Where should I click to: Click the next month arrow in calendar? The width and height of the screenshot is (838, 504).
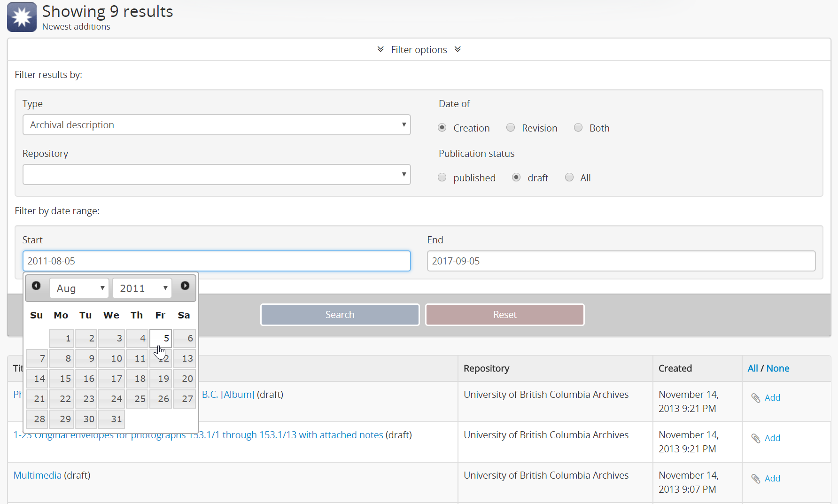(x=185, y=286)
